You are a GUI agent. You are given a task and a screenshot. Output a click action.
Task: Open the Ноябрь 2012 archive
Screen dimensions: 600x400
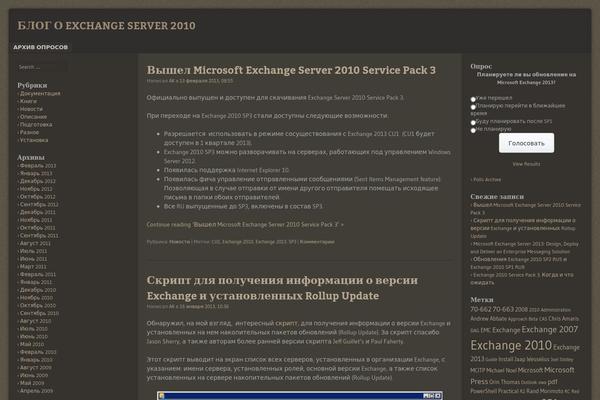coord(36,189)
